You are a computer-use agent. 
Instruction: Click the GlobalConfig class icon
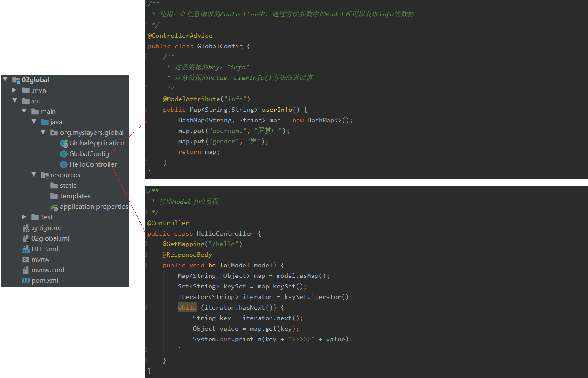(64, 154)
